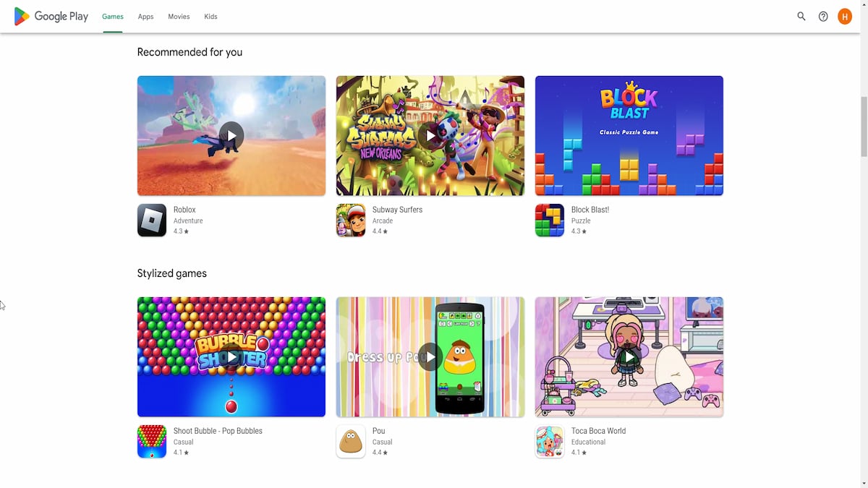Click the Educational genre under Toca Boca World

click(x=588, y=442)
